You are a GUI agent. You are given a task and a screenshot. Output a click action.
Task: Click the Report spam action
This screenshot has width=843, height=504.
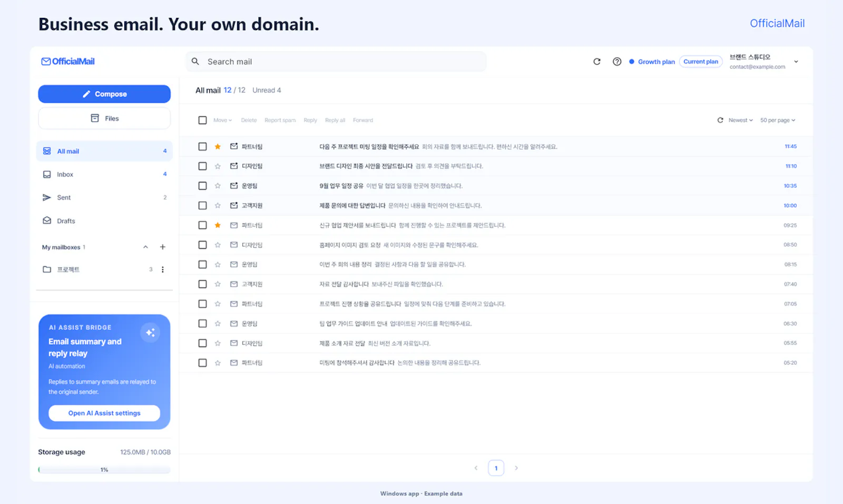tap(280, 120)
